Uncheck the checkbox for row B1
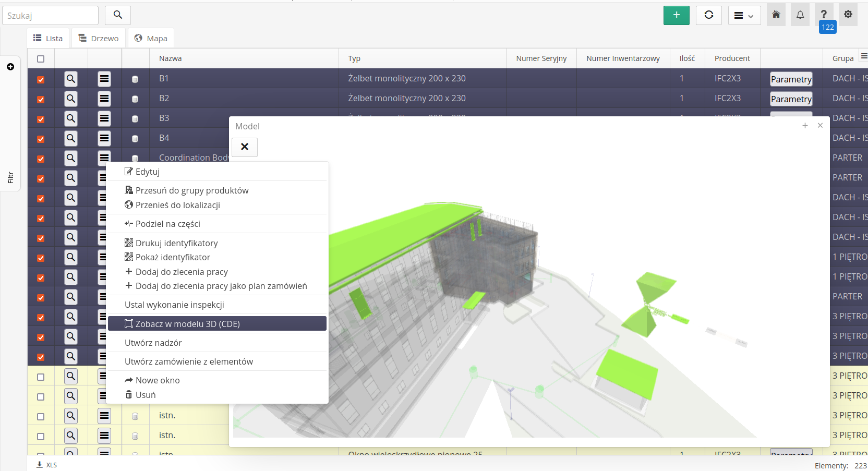The image size is (868, 471). [41, 79]
